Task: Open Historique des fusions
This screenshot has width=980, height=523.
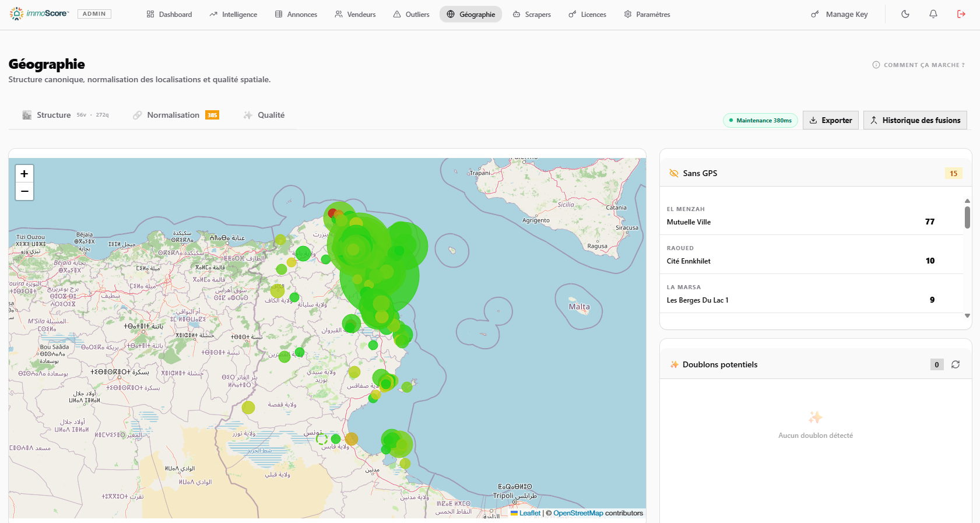Action: point(915,120)
